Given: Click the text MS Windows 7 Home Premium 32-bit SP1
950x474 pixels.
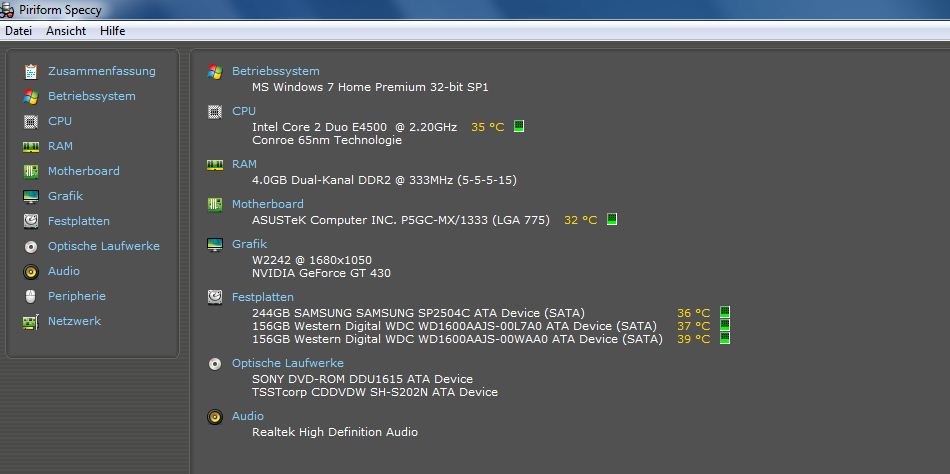Looking at the screenshot, I should [x=370, y=87].
